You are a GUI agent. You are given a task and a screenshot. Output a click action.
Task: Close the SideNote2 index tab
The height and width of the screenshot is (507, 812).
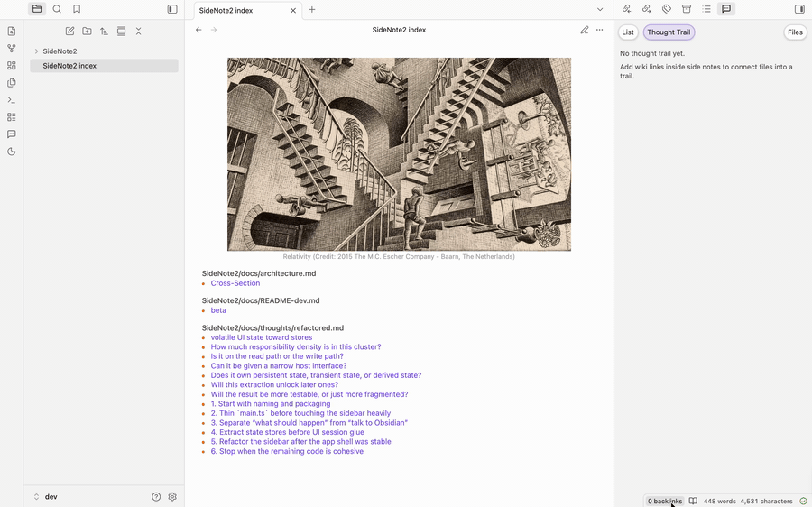point(293,10)
